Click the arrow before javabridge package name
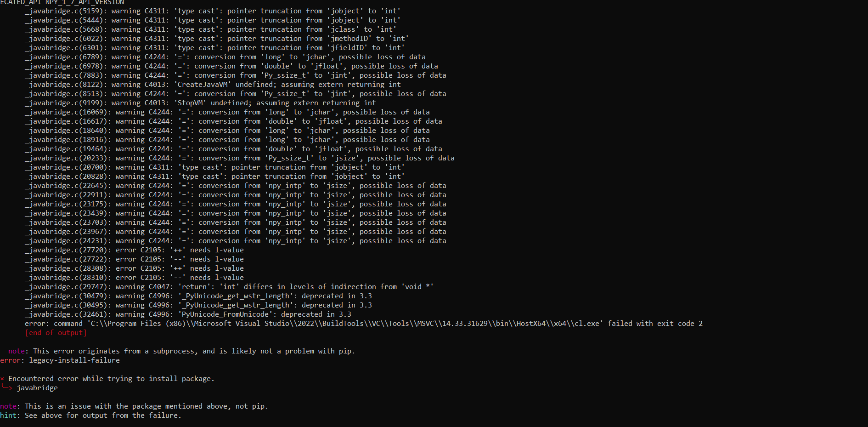This screenshot has height=427, width=868. click(x=7, y=388)
